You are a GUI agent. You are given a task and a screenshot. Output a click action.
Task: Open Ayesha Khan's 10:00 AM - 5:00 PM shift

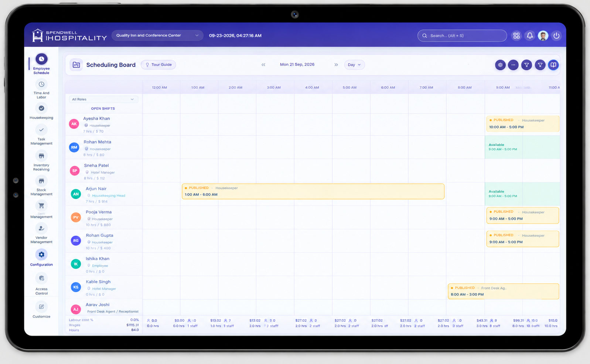point(522,124)
